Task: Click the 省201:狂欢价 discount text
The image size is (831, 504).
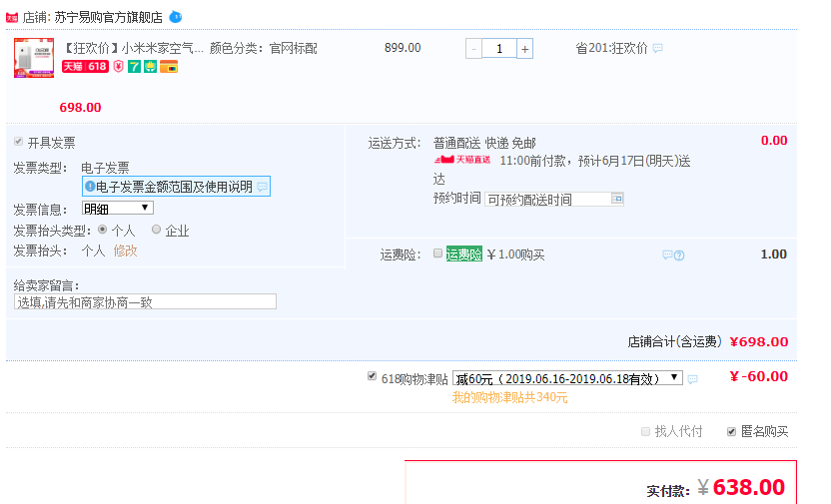Action: pos(611,48)
